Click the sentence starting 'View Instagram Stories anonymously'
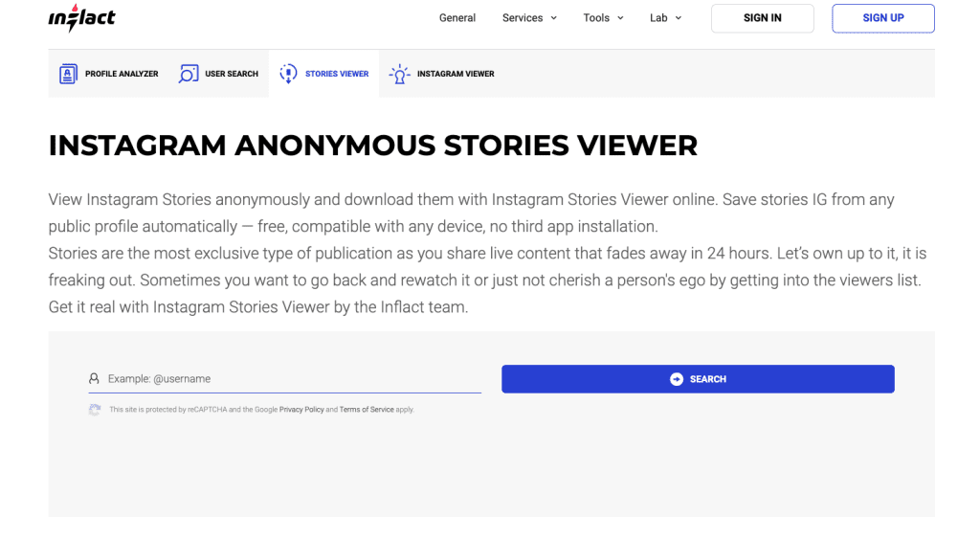Viewport: 980px width, 539px height. 471,213
